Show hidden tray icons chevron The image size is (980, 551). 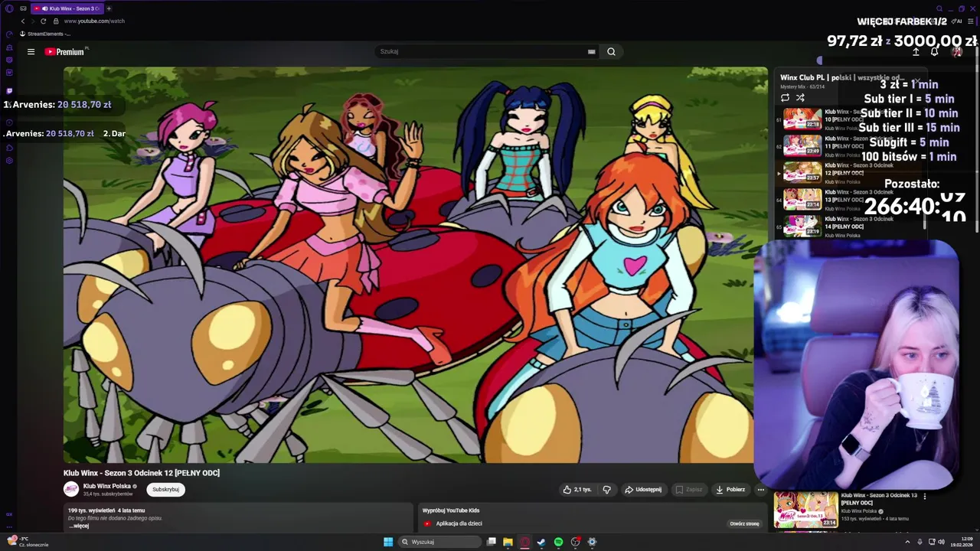pos(907,542)
